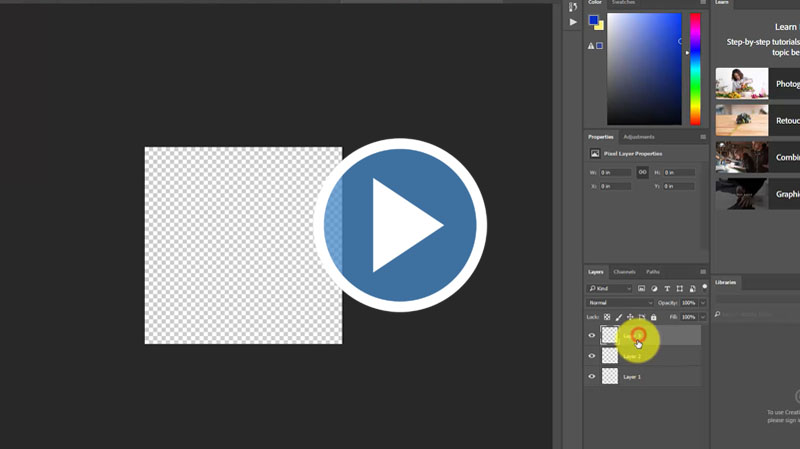
Task: Click the lock position move icon
Action: point(630,317)
